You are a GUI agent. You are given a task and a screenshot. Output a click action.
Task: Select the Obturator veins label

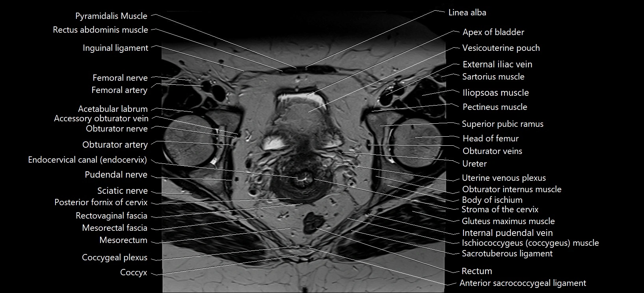[x=492, y=151]
